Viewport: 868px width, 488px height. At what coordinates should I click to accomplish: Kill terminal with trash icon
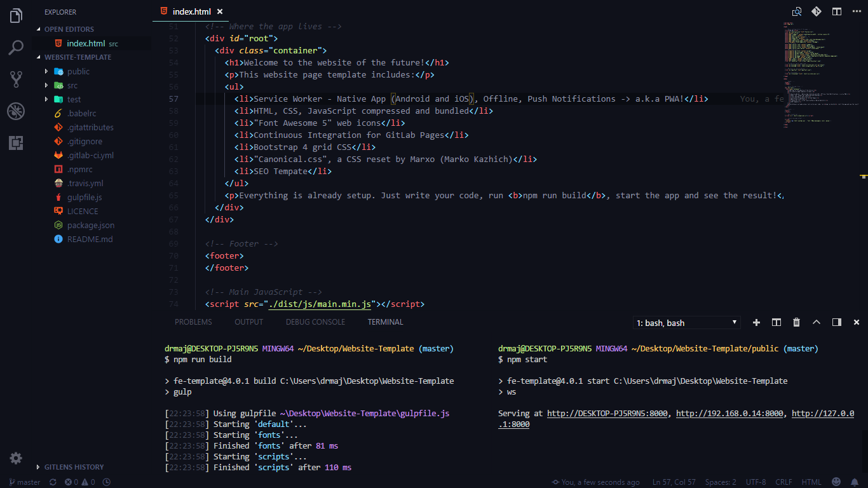[x=796, y=322]
